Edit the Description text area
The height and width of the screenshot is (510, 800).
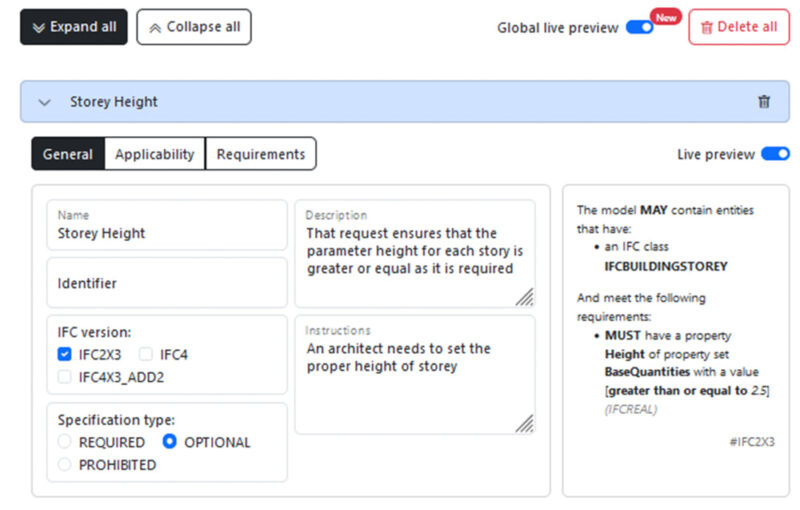(415, 253)
